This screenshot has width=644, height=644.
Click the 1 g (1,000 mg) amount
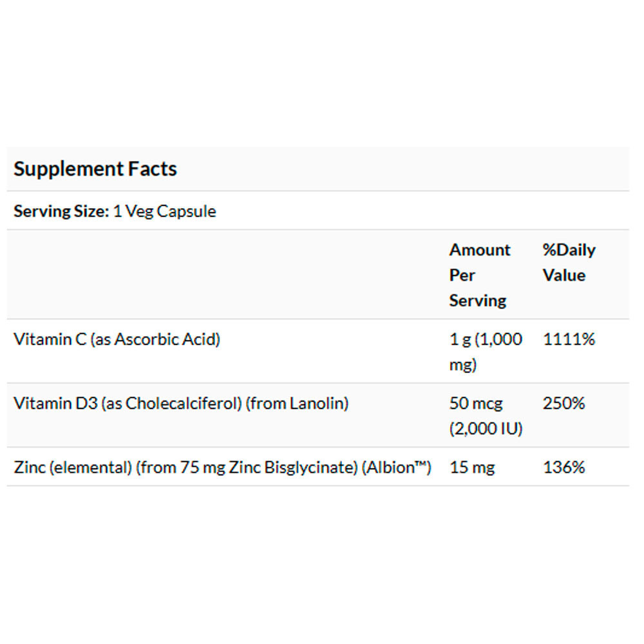(x=486, y=352)
